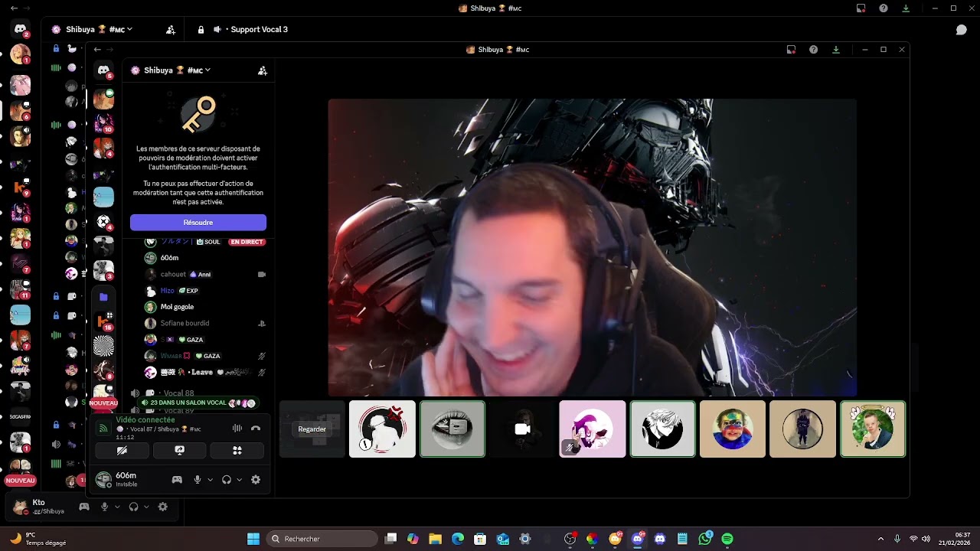Expand headphone options arrow for 606m
Viewport: 980px width, 551px height.
pyautogui.click(x=240, y=480)
